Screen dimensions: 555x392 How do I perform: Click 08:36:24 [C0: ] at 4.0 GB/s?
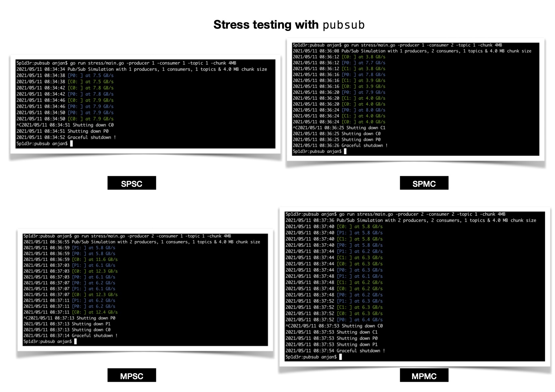tap(339, 122)
